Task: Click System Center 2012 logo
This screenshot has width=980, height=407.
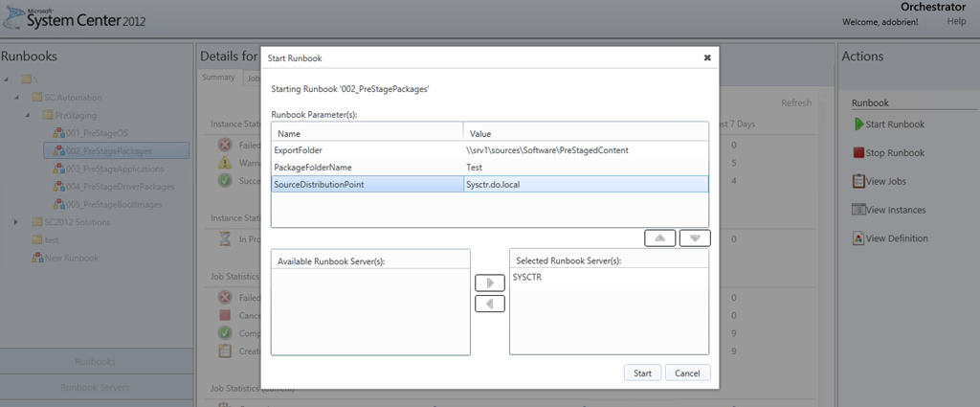Action: (74, 17)
